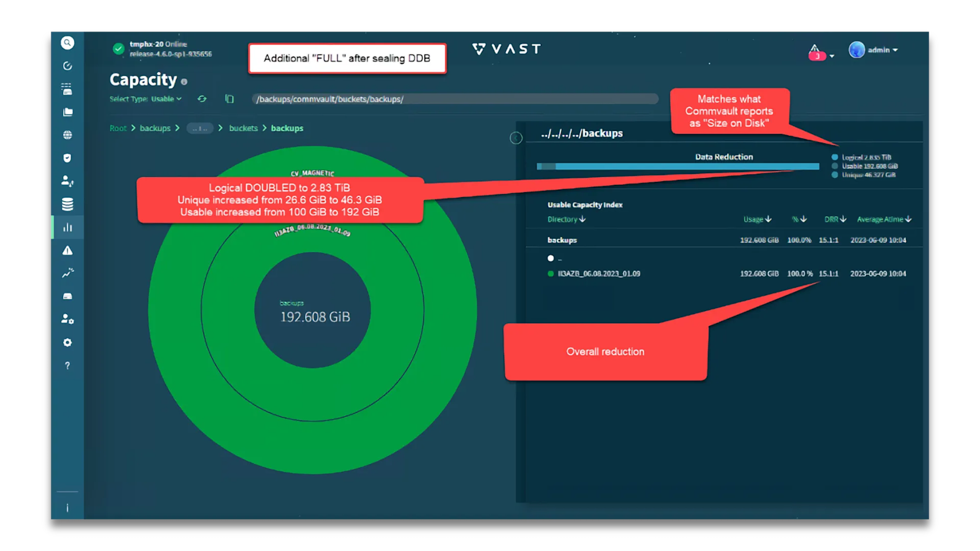Open the search icon in the sidebar
This screenshot has height=551, width=980.
(x=67, y=43)
